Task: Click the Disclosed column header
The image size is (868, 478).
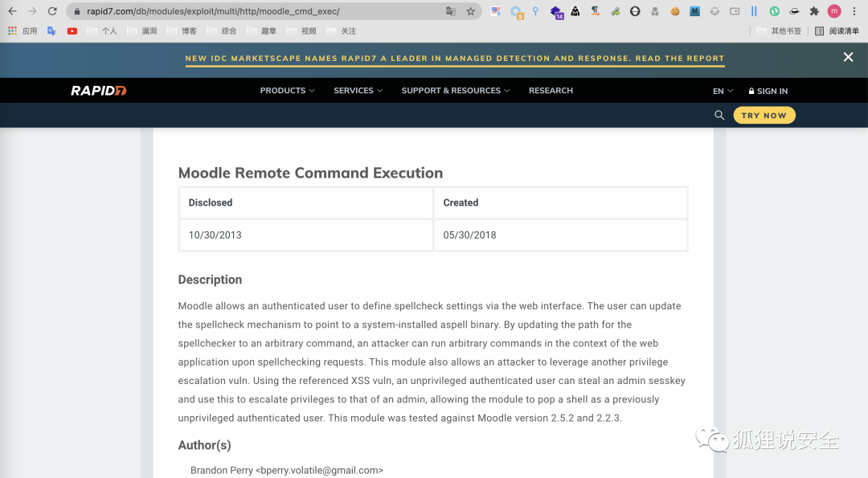Action: (x=211, y=202)
